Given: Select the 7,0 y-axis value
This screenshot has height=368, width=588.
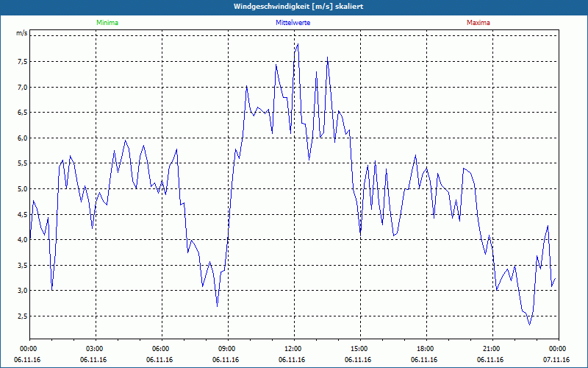Looking at the screenshot, I should coord(22,87).
